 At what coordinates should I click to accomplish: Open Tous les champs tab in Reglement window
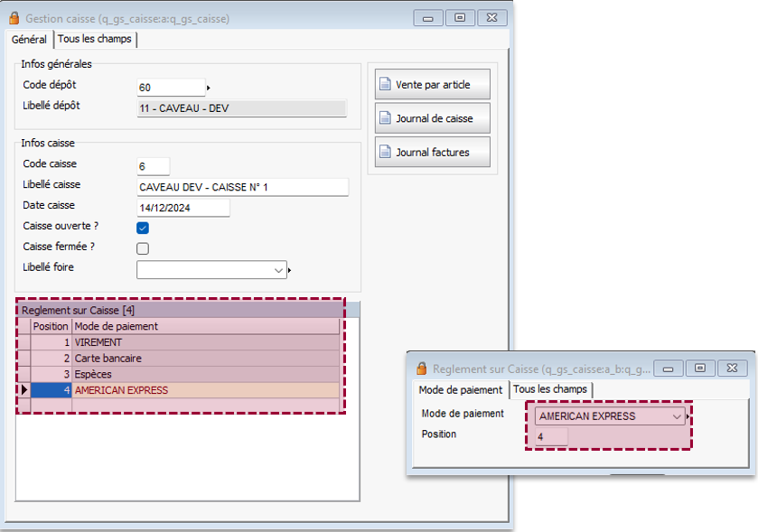(x=550, y=389)
